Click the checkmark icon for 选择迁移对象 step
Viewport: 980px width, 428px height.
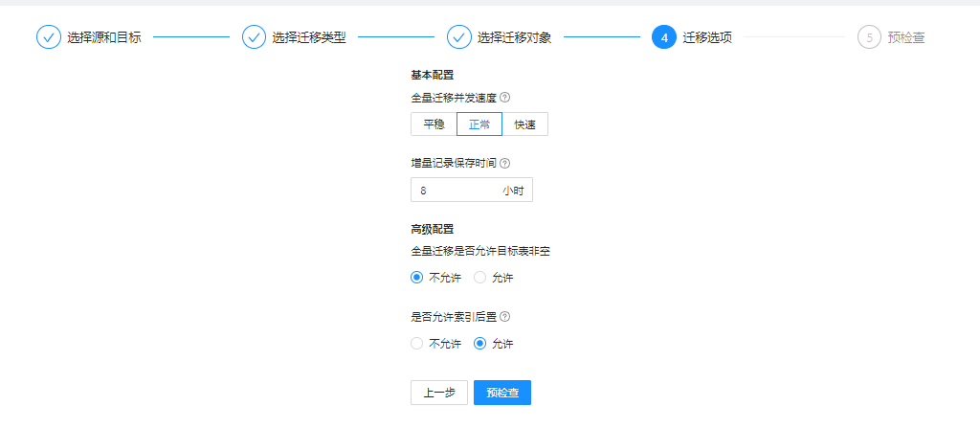click(458, 37)
